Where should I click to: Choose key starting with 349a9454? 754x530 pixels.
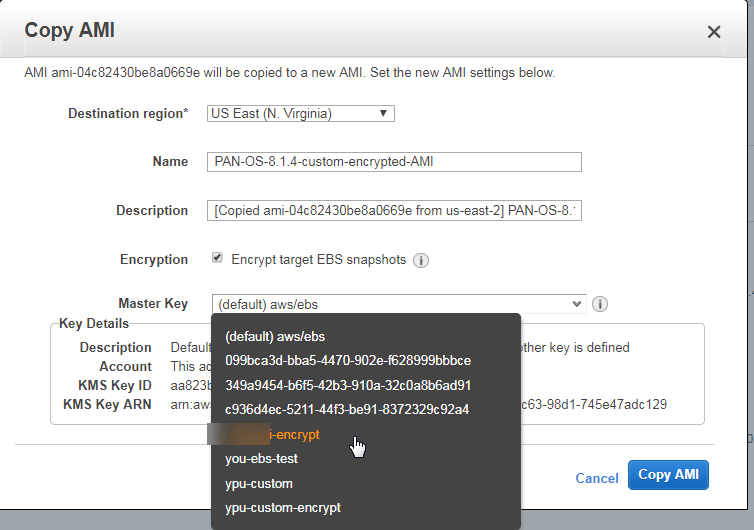(347, 385)
